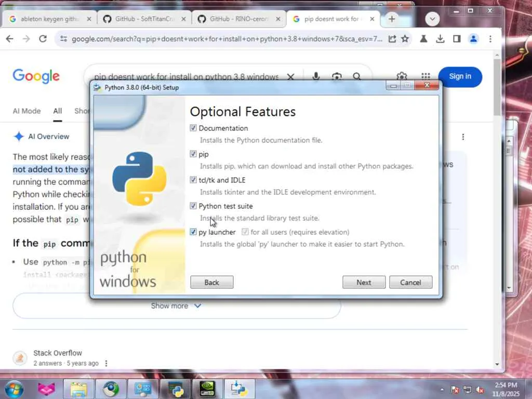Search by image with the camera icon
Image resolution: width=532 pixels, height=399 pixels.
click(x=337, y=77)
